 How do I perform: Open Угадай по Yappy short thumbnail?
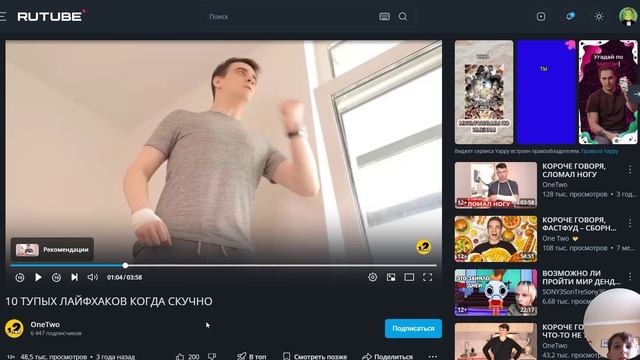(x=608, y=92)
